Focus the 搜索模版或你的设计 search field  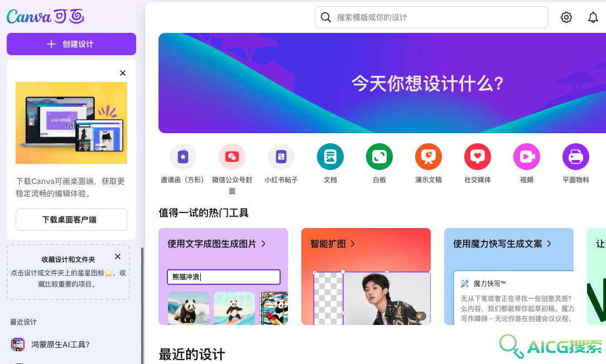click(x=431, y=17)
